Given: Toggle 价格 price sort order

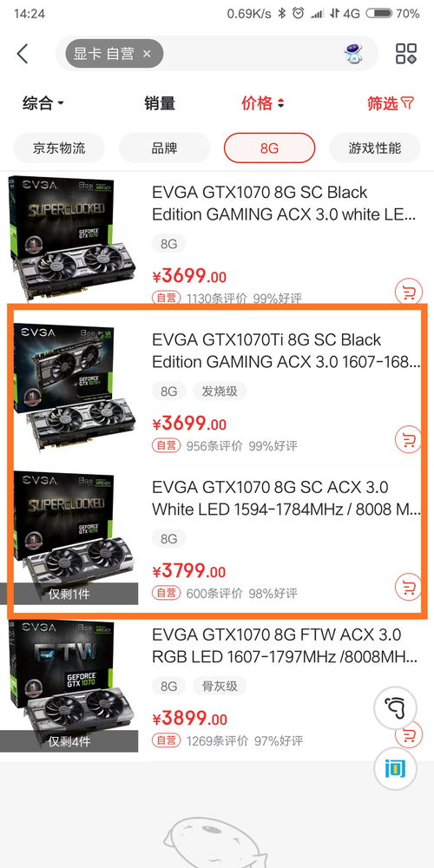Looking at the screenshot, I should tap(262, 103).
